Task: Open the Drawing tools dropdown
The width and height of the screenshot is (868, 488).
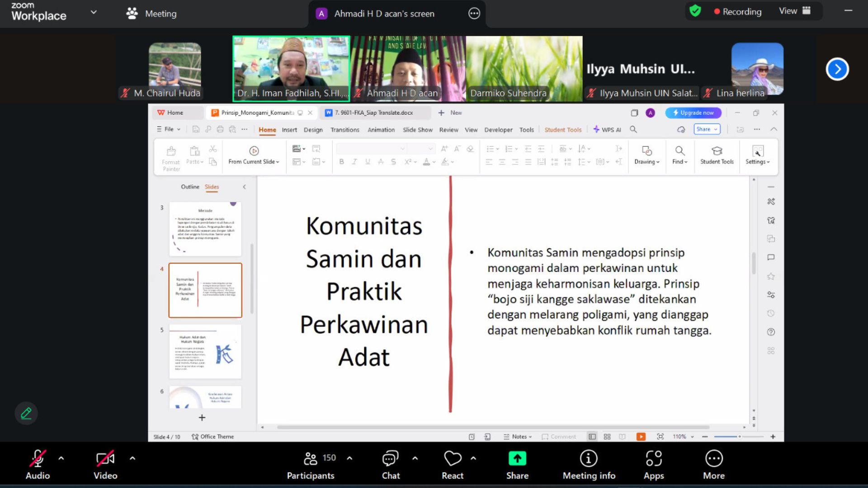Action: pyautogui.click(x=646, y=155)
